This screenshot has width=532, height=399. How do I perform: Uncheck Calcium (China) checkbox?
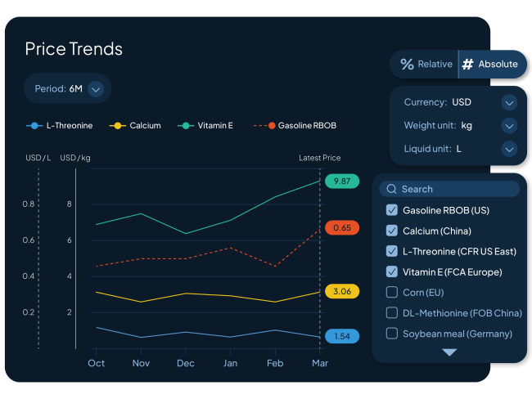[391, 231]
